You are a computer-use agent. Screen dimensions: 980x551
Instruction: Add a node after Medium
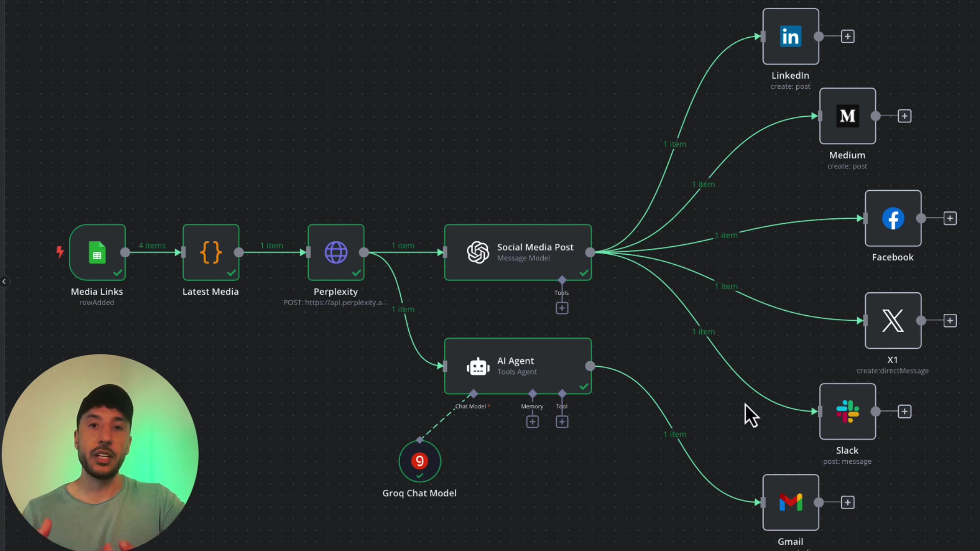pos(904,116)
